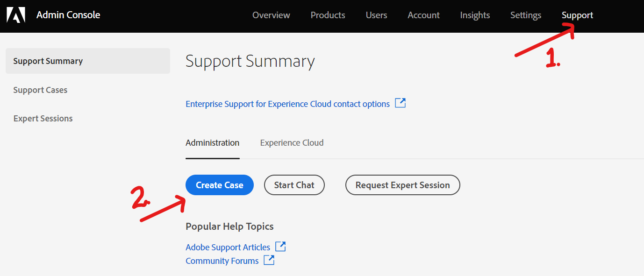
Task: Click the external link icon after Community Forums
Action: (x=269, y=260)
